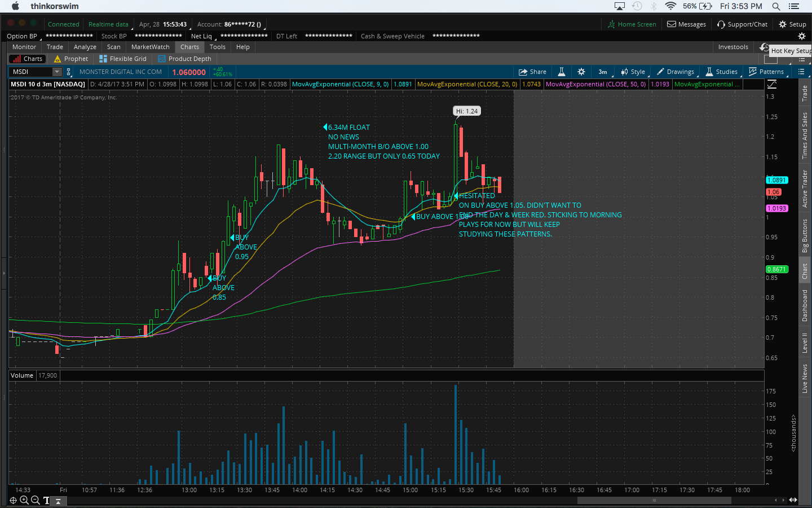
Task: Click the Hi: 1.24 price bubble
Action: [467, 111]
